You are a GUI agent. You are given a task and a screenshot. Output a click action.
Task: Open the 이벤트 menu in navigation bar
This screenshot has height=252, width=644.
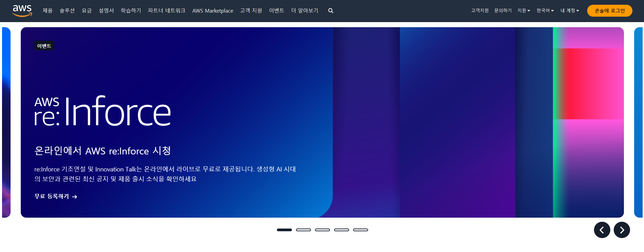point(277,11)
